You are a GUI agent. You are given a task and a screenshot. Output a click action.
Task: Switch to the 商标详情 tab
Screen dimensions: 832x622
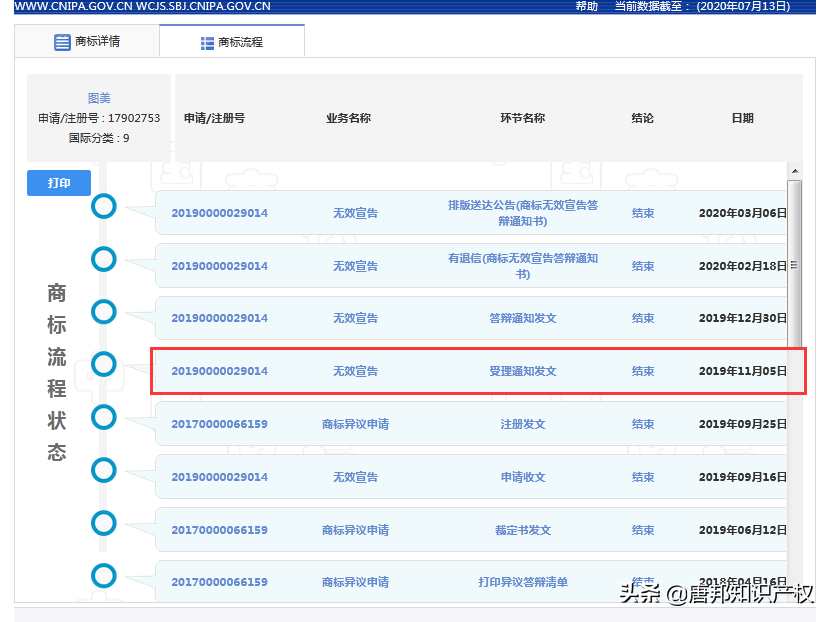click(87, 42)
